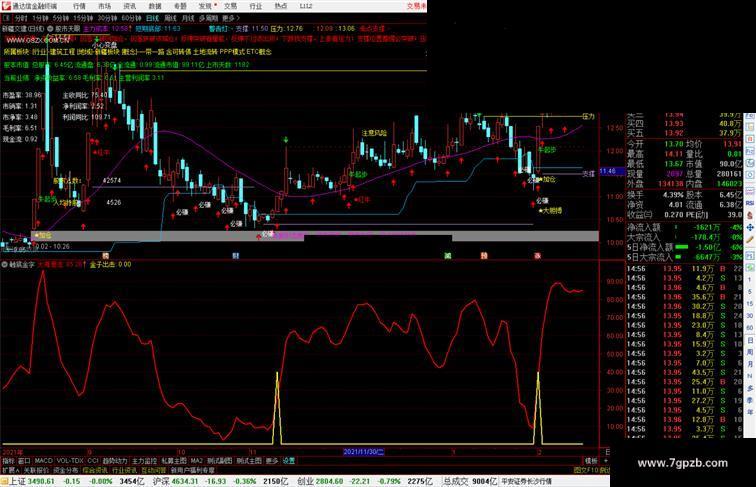Expand the 更多 indicator list at bottom
This screenshot has height=487, width=756.
[272, 461]
